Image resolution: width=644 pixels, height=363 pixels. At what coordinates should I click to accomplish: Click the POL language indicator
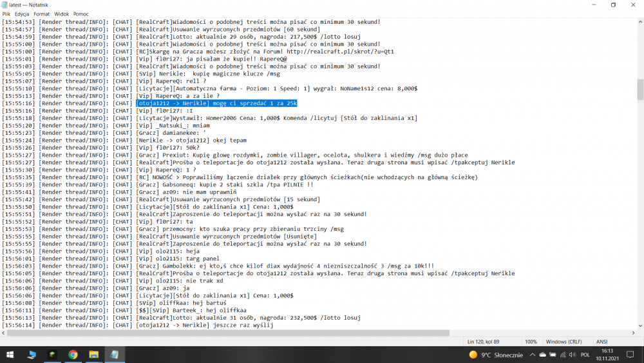click(x=585, y=355)
